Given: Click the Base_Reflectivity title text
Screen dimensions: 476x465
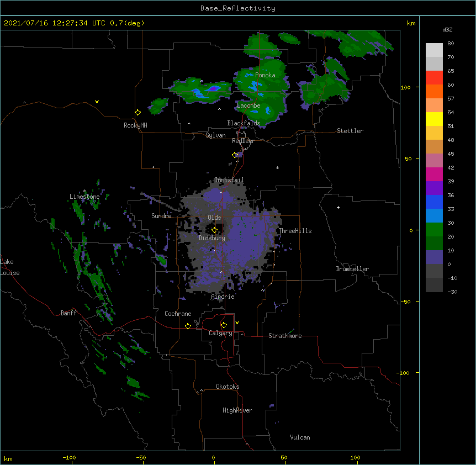Looking at the screenshot, I should 238,8.
